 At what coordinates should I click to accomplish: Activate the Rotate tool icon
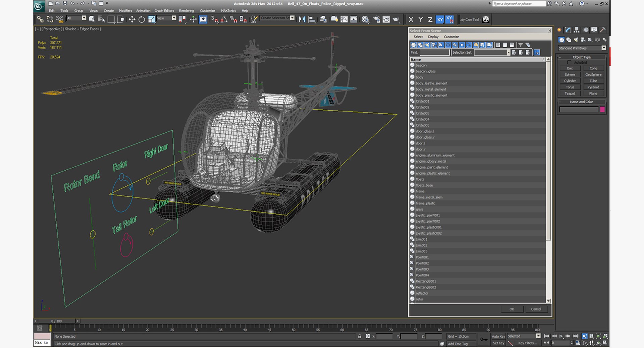tap(142, 19)
